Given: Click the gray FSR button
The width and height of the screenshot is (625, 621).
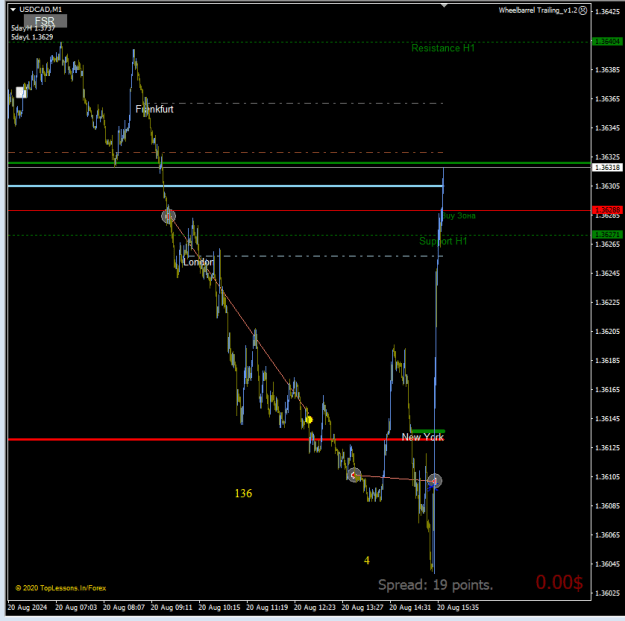Looking at the screenshot, I should coord(45,21).
